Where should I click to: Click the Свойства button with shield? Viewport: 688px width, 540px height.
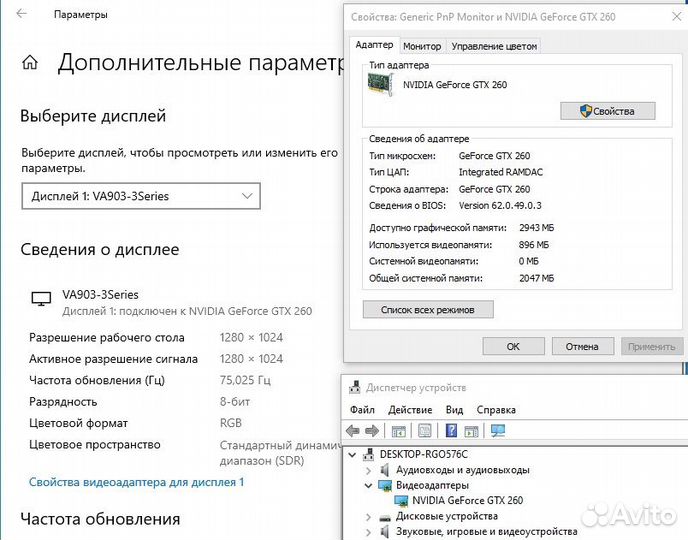(608, 111)
